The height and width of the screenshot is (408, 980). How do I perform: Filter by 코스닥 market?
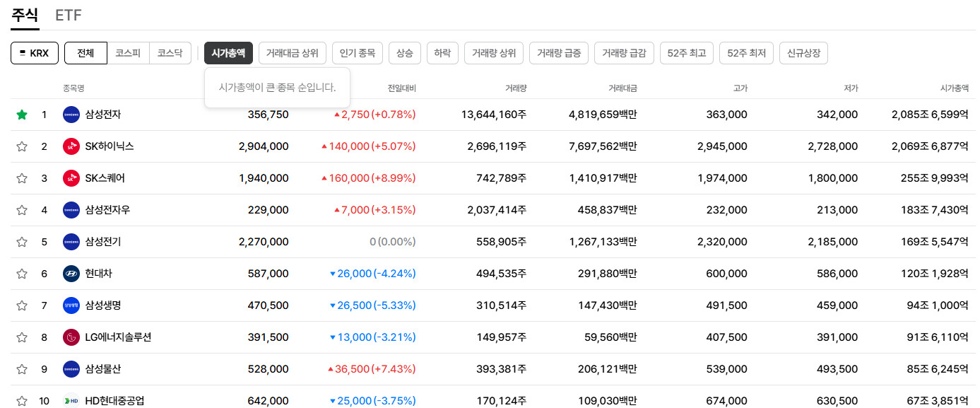point(170,53)
